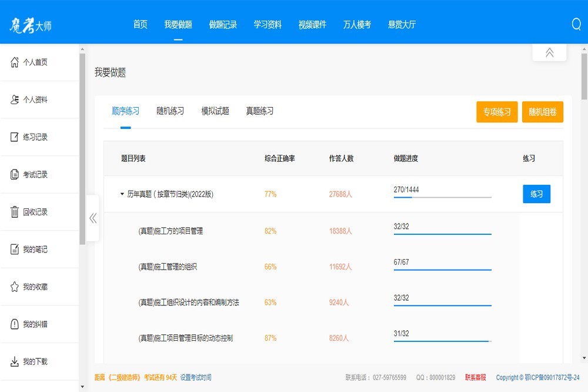The height and width of the screenshot is (392, 588).
Task: Click 考试记录 document icon in sidebar
Action: [x=15, y=175]
